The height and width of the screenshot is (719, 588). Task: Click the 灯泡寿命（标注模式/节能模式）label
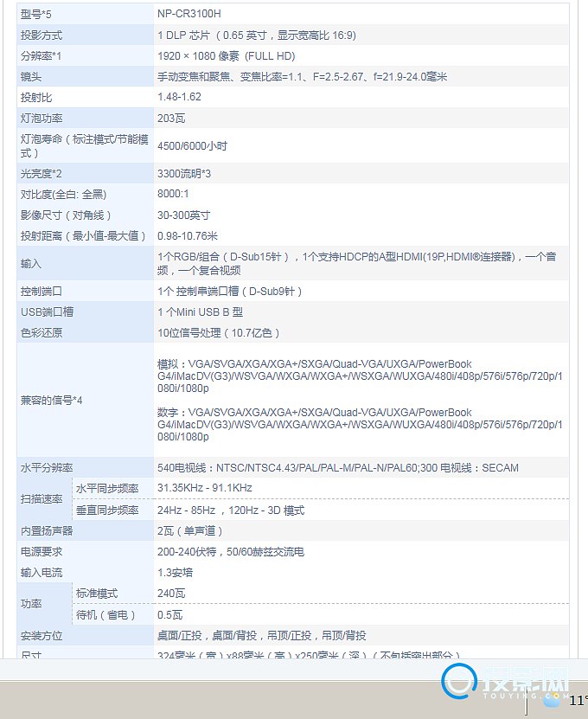click(85, 146)
